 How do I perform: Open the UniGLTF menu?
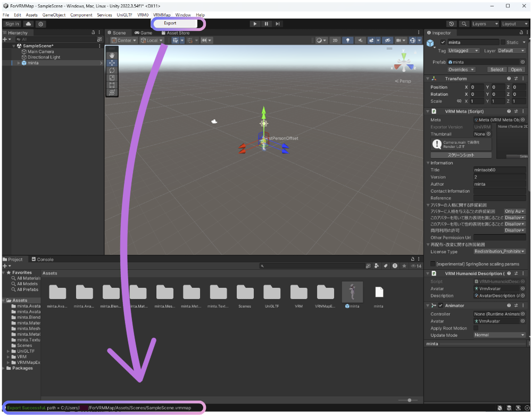click(124, 15)
